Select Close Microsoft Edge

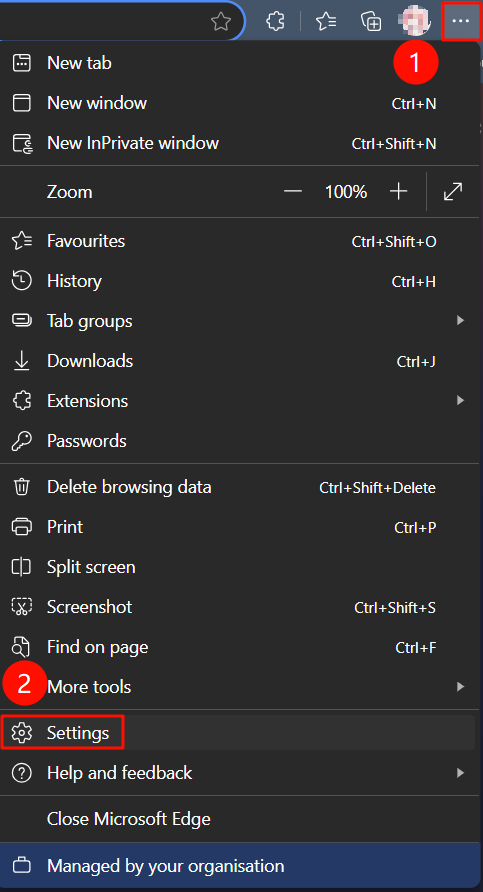(240, 819)
